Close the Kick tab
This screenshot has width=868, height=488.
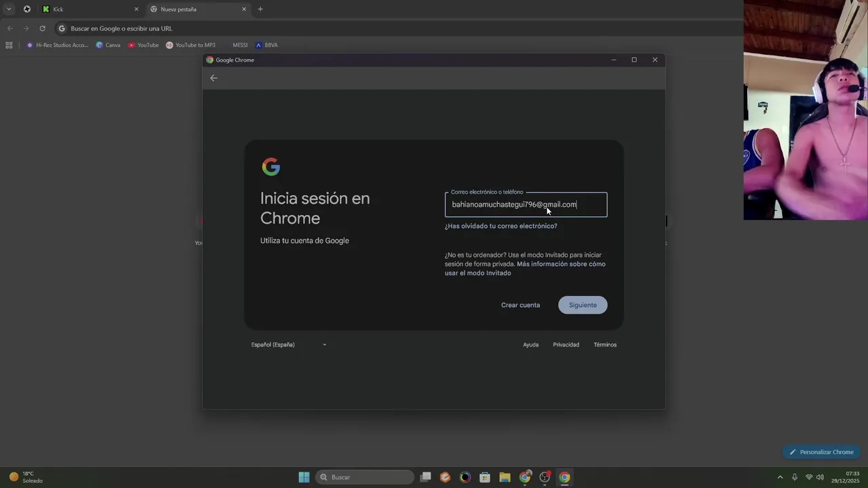pos(136,9)
